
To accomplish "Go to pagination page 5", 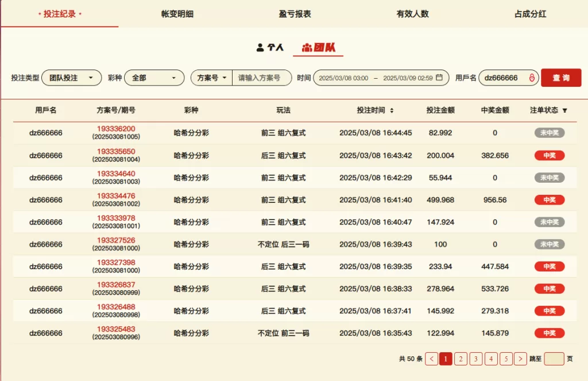I will (x=506, y=359).
